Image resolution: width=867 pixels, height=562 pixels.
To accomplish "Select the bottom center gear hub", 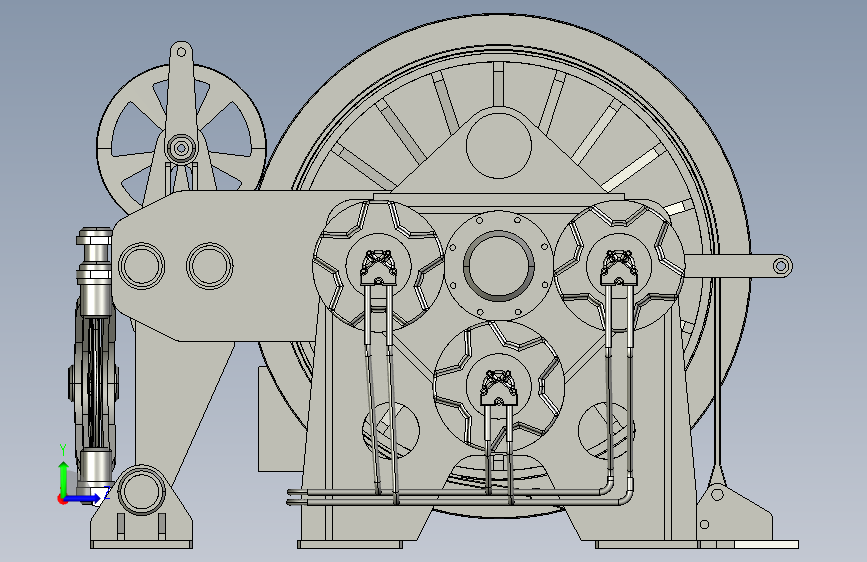I will (499, 386).
